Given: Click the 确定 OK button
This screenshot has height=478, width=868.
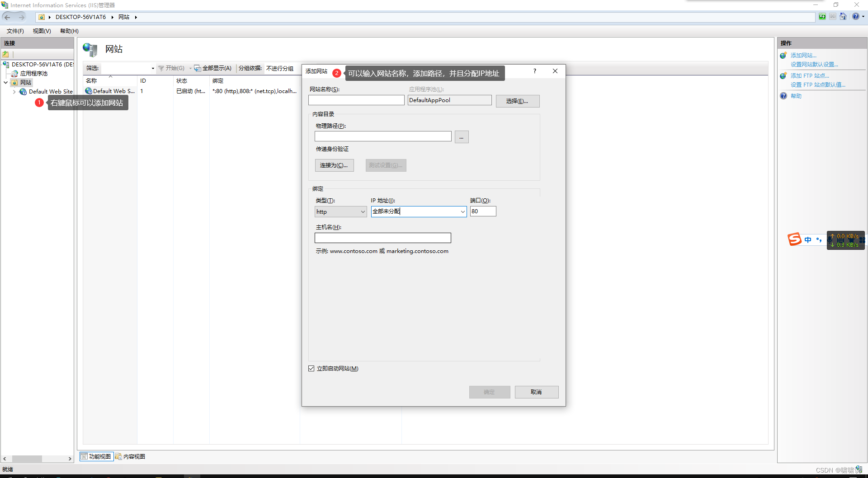Looking at the screenshot, I should click(490, 392).
